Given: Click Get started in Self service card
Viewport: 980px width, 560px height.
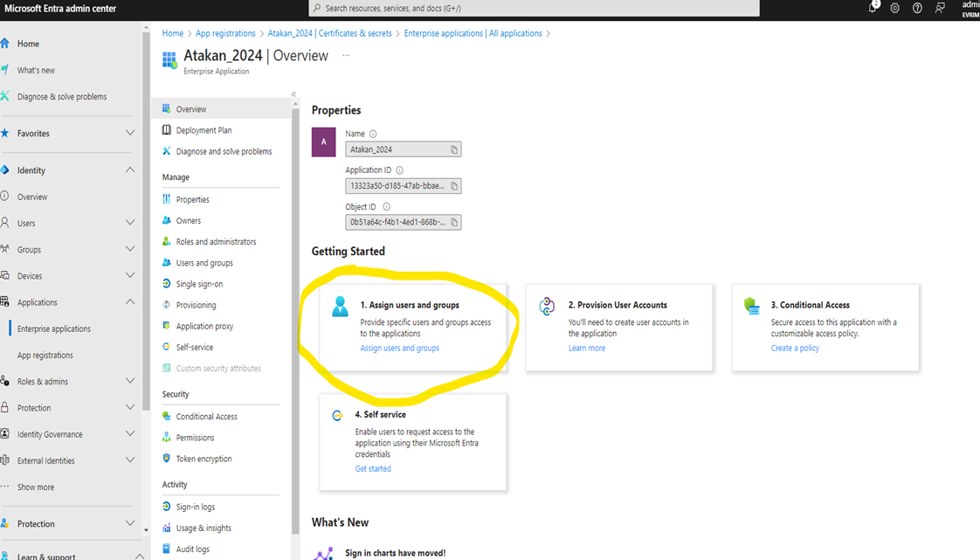Looking at the screenshot, I should (x=373, y=469).
